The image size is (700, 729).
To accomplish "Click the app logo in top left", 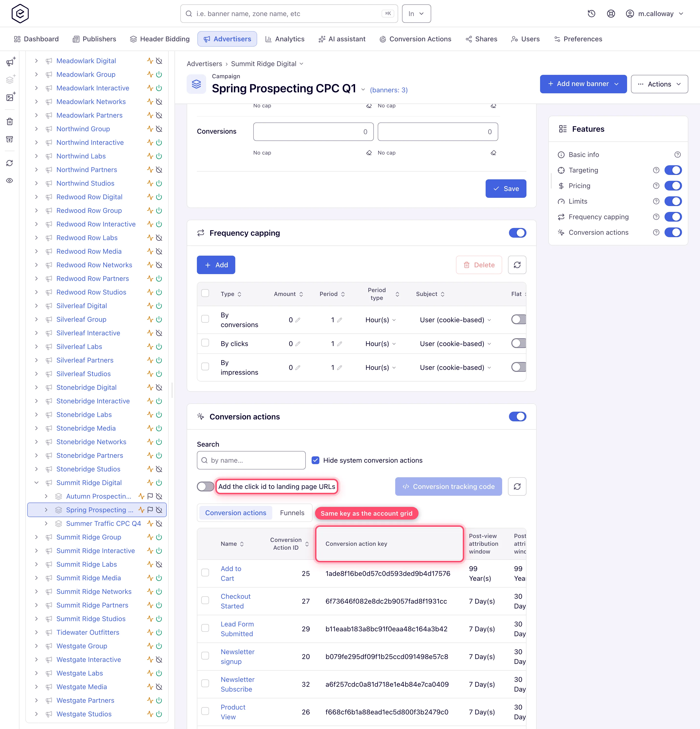I will coord(20,14).
